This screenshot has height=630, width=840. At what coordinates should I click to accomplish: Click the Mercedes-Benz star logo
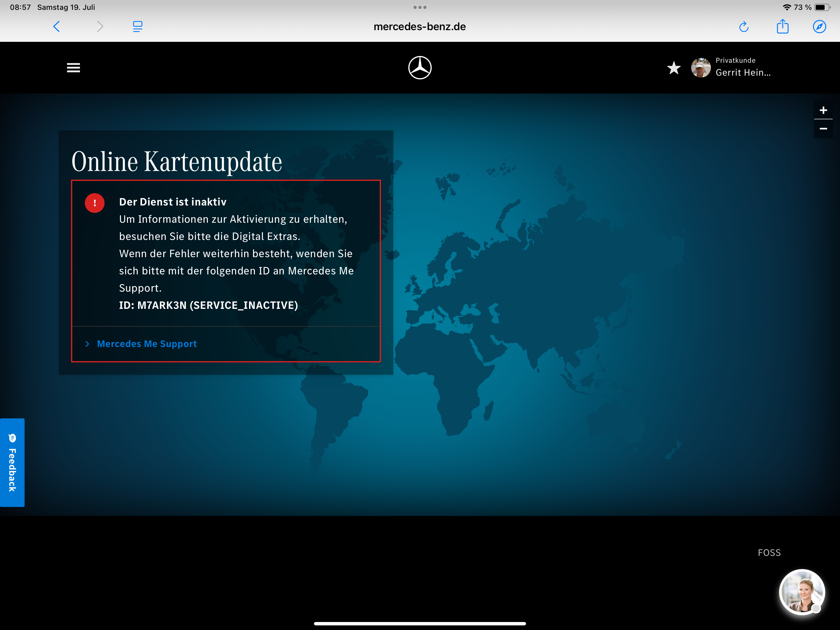(420, 68)
